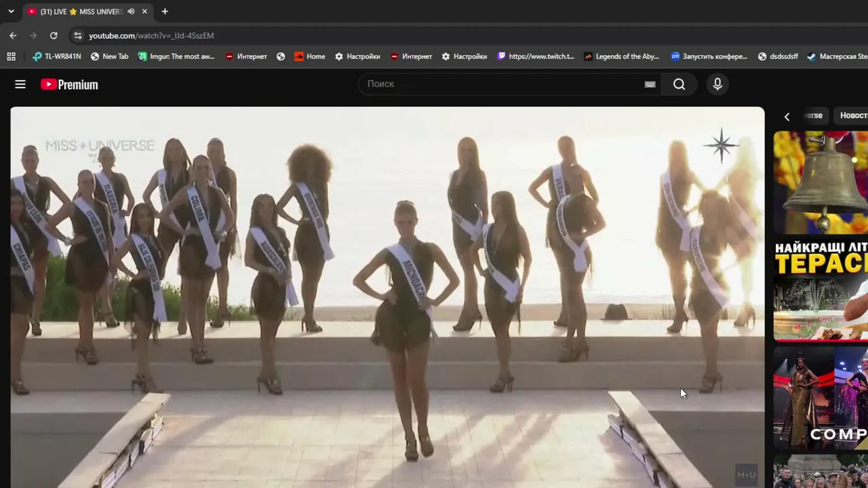
Task: Close the LIVE MISS UNIVERSE tab
Action: click(144, 12)
